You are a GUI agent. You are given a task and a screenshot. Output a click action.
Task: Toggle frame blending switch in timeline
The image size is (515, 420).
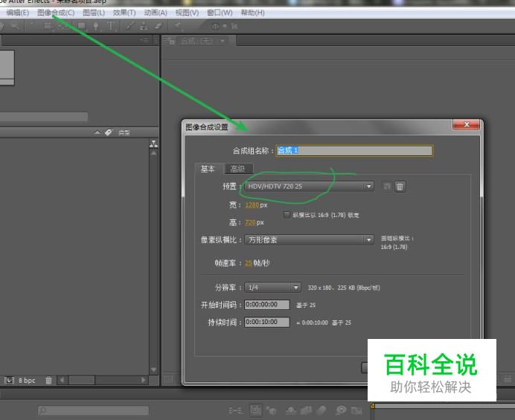coord(306,410)
